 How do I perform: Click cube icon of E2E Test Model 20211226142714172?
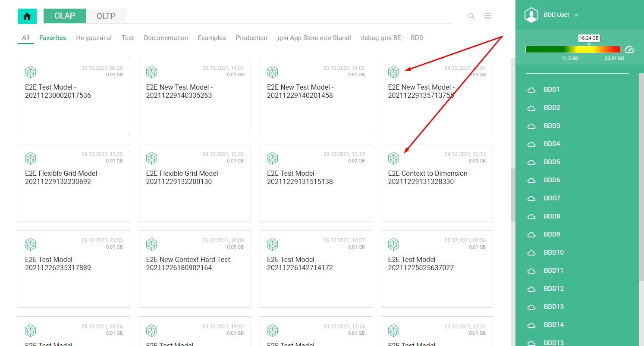(x=272, y=244)
